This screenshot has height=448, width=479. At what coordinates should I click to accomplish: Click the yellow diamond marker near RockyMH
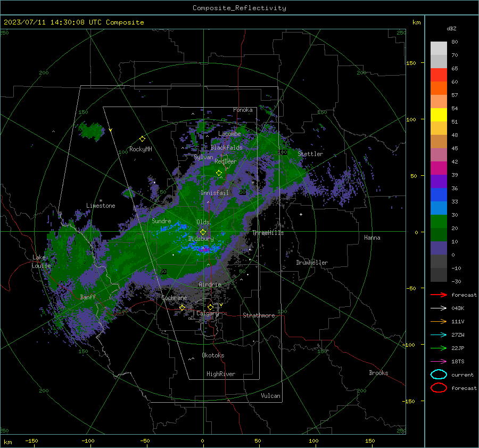[x=142, y=139]
